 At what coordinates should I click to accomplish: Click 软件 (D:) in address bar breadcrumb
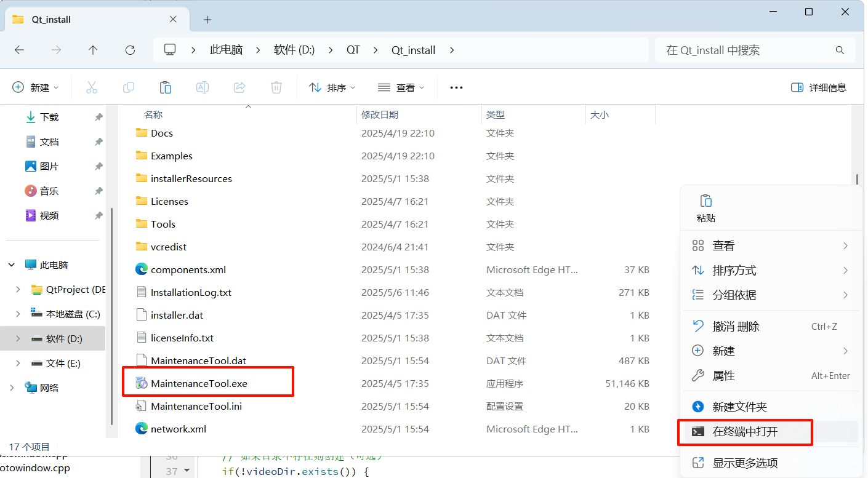[294, 50]
